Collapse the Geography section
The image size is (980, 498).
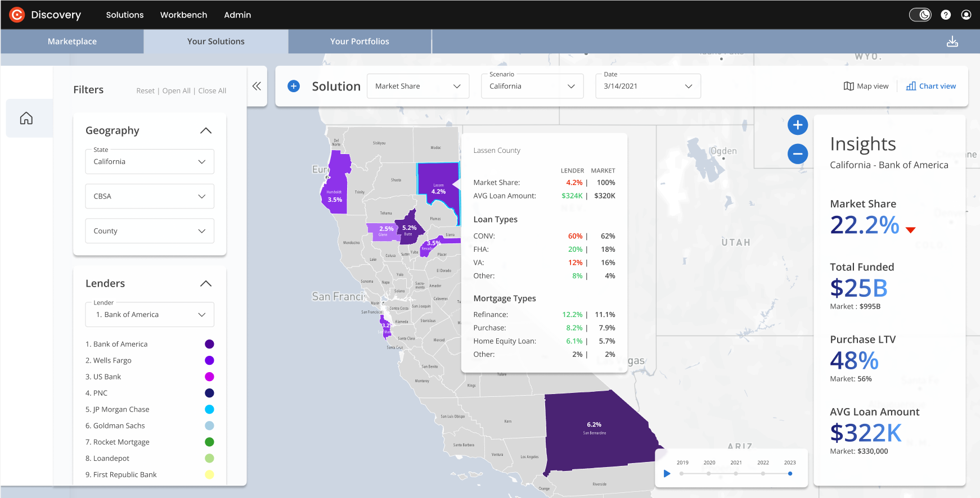206,130
